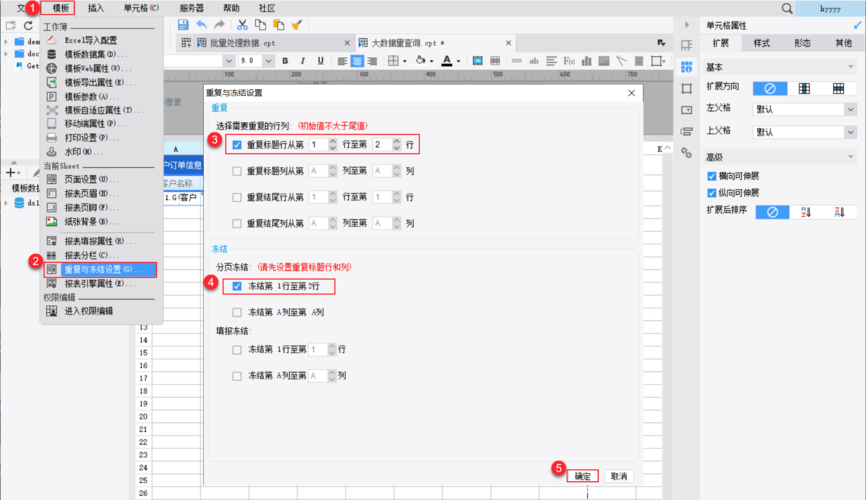Open the 服务器 menu
The height and width of the screenshot is (500, 866).
tap(191, 8)
